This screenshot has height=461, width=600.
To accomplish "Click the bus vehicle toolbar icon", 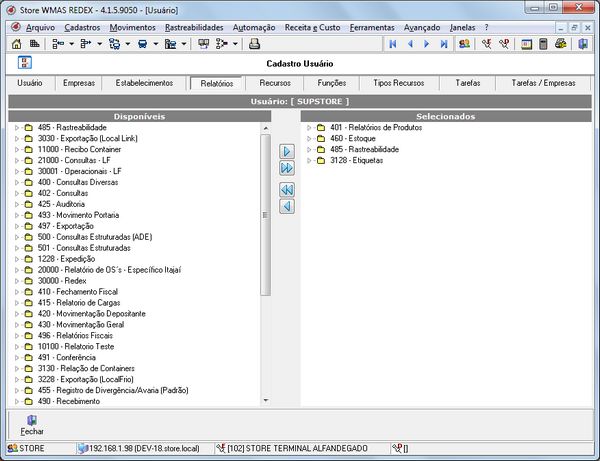I will click(x=142, y=44).
